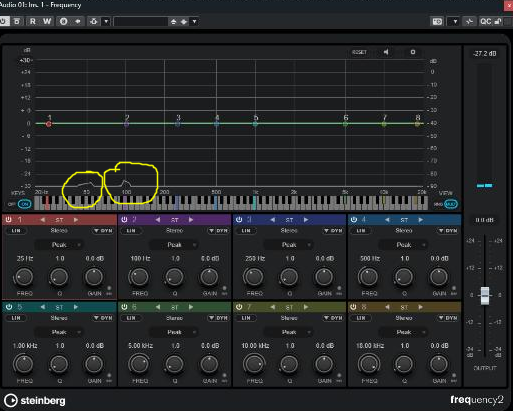Click band 8 gain value 0.0 dB
This screenshot has height=411, width=513.
tap(439, 346)
